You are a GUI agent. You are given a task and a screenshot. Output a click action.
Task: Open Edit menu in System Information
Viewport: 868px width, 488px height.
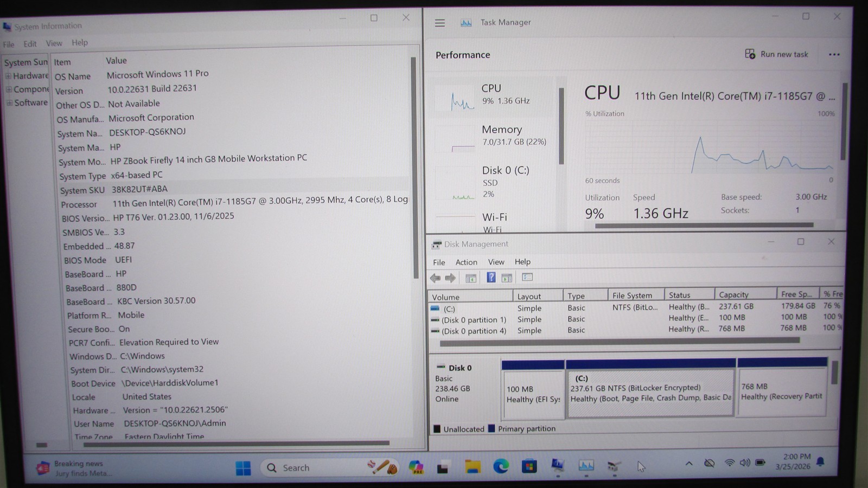coord(30,44)
